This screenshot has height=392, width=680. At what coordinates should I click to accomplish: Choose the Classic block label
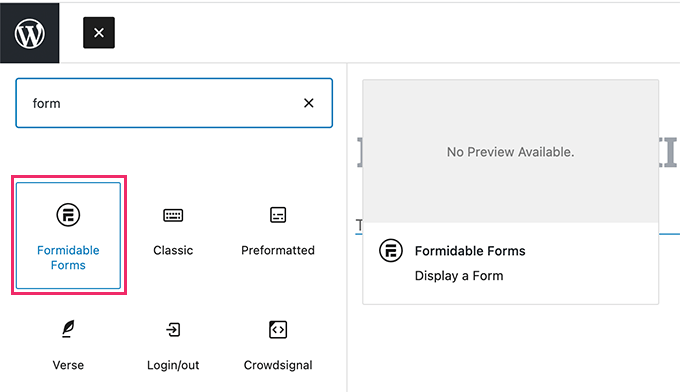pyautogui.click(x=173, y=250)
